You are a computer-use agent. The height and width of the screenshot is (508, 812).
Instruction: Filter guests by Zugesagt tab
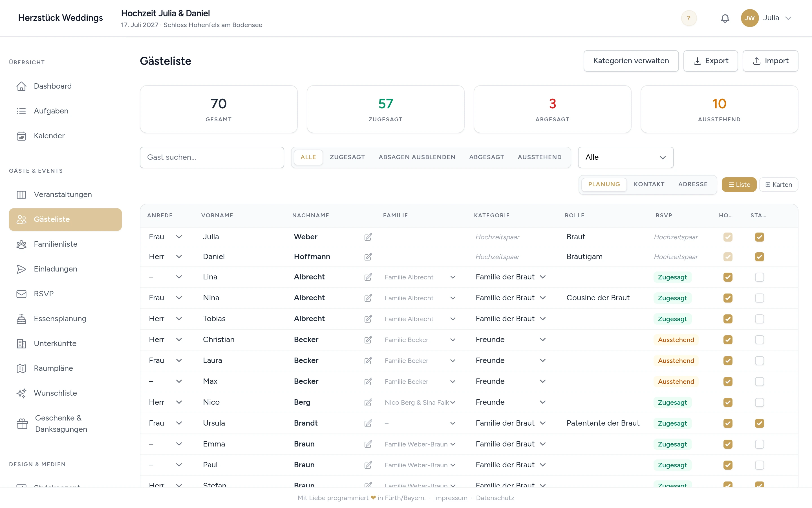[347, 157]
